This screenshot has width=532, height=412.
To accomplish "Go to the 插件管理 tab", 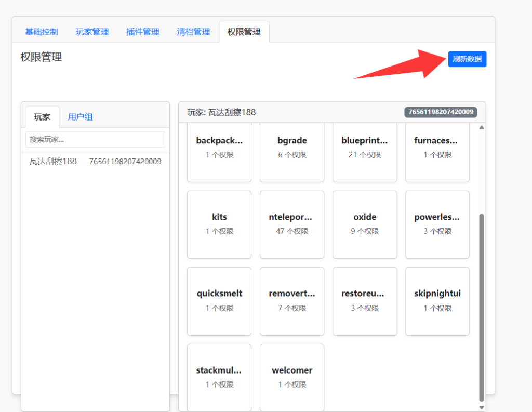I will tap(142, 32).
